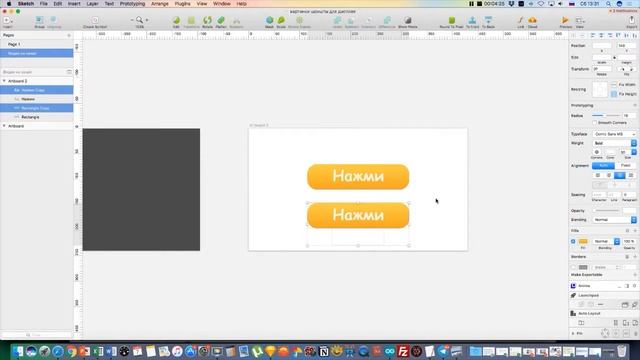Select Auto text alignment mode
The height and width of the screenshot is (360, 640).
pyautogui.click(x=603, y=165)
